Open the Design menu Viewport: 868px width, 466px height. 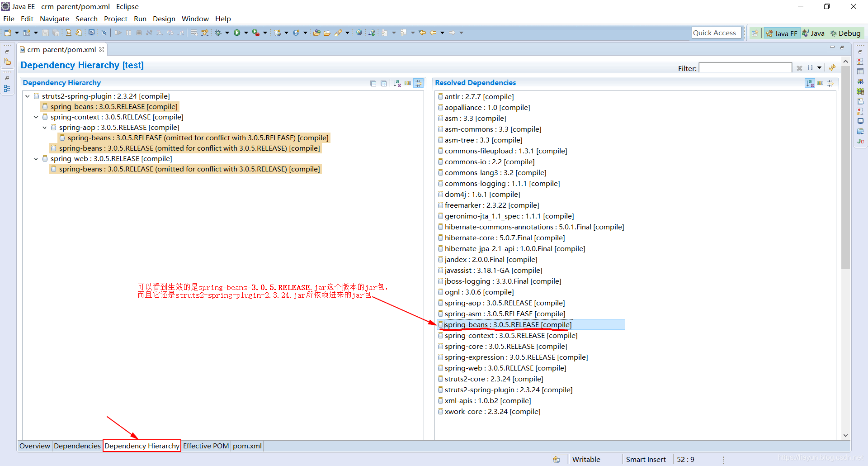point(164,19)
